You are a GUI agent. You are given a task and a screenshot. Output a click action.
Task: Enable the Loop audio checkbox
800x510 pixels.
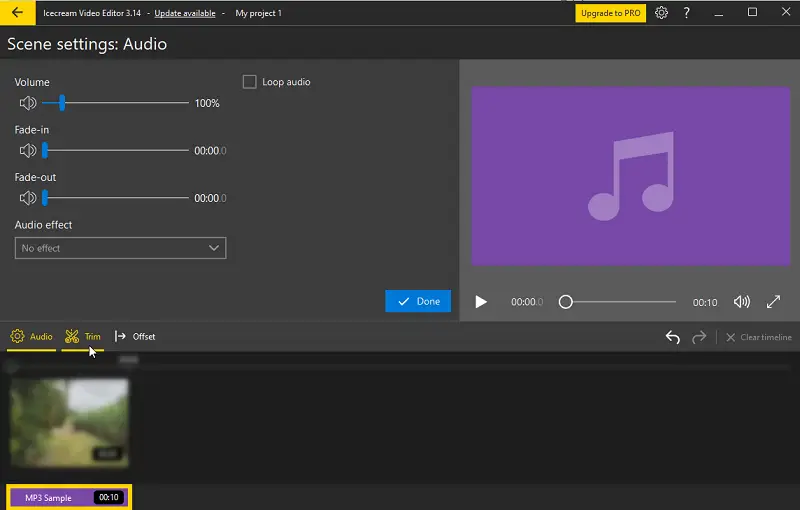pos(249,82)
